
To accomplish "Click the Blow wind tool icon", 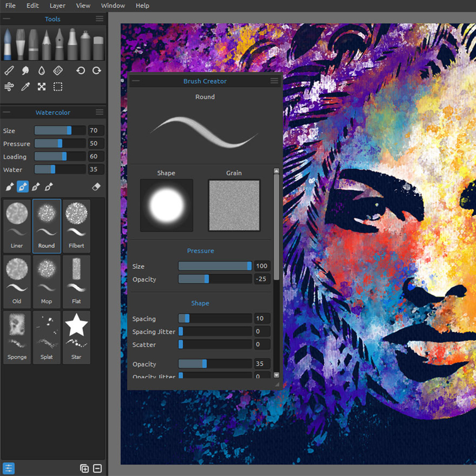I will pyautogui.click(x=9, y=87).
